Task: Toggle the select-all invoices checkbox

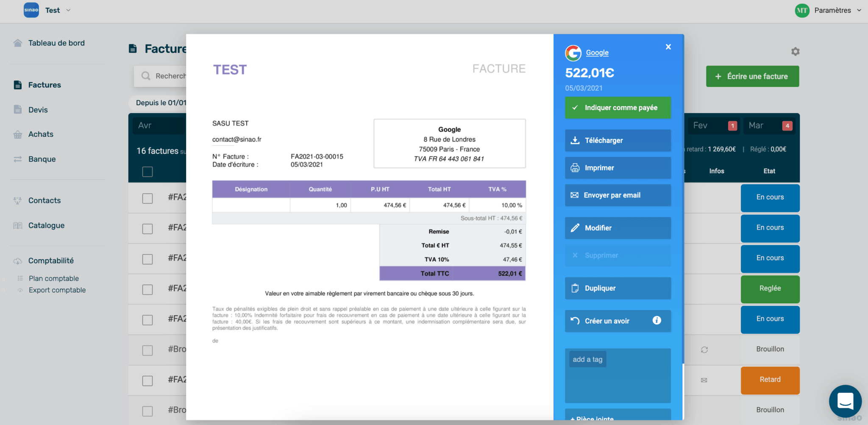Action: click(x=147, y=172)
